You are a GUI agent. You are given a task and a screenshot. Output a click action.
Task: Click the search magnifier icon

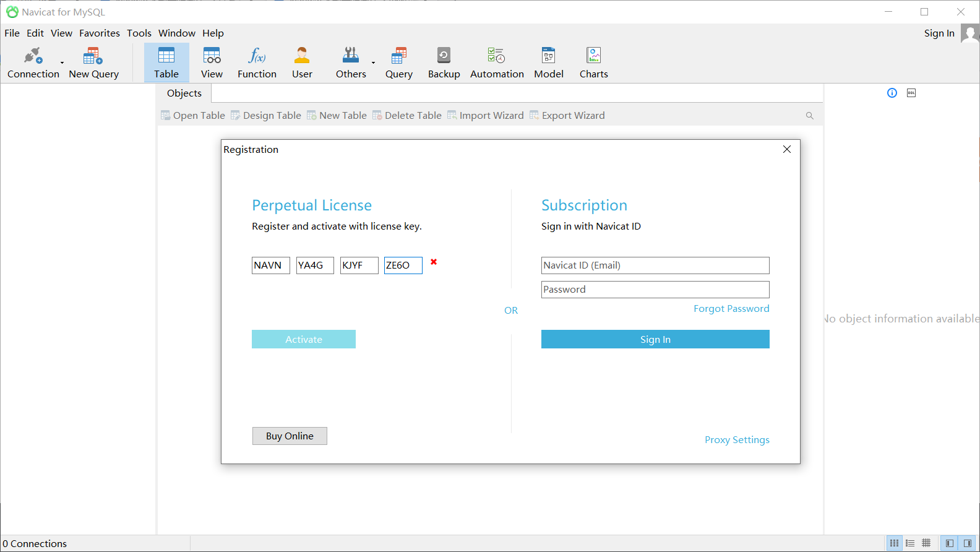tap(809, 116)
